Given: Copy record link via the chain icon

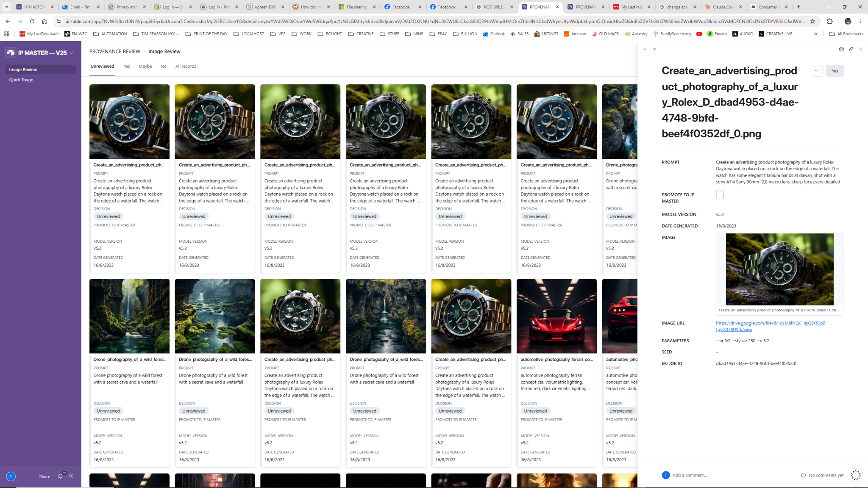Looking at the screenshot, I should coord(851,49).
